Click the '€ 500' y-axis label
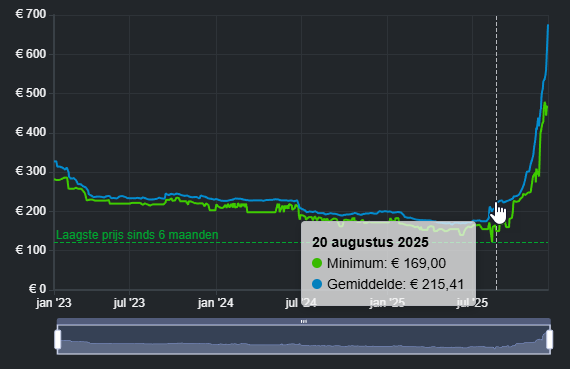Viewport: 570px width, 369px height. 31,93
